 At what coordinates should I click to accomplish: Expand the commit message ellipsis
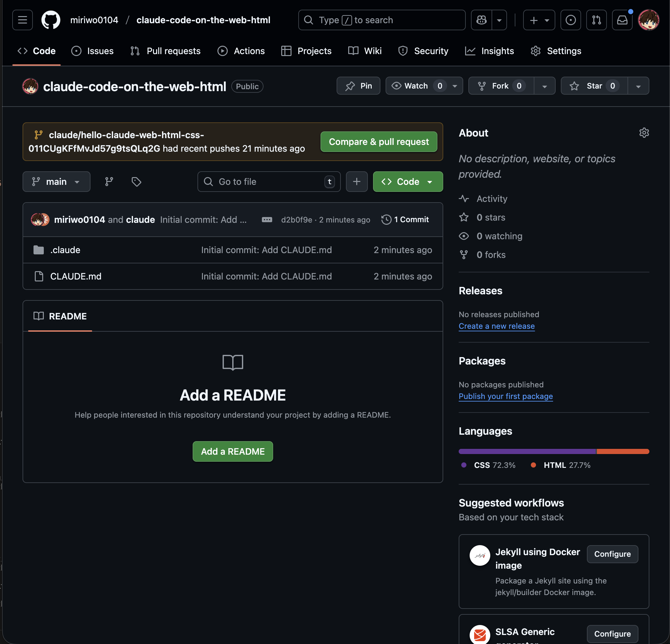point(267,220)
